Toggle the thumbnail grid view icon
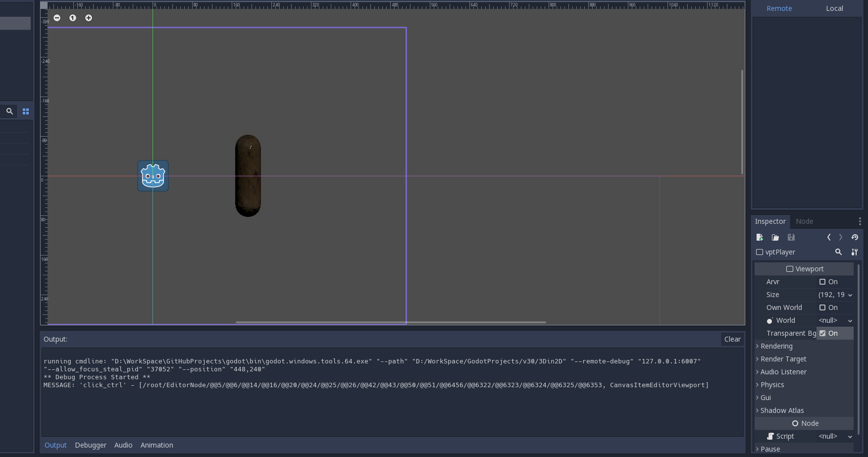The width and height of the screenshot is (868, 457). pos(26,111)
